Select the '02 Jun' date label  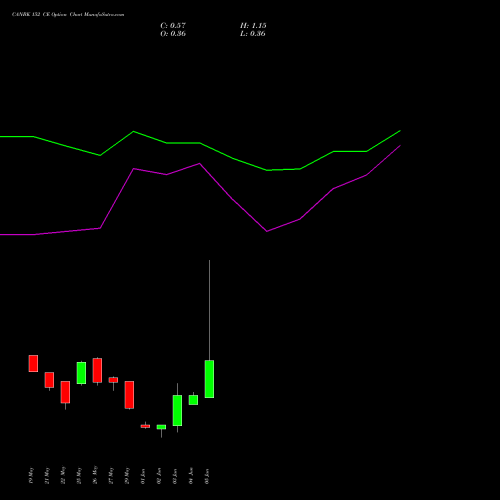(159, 476)
